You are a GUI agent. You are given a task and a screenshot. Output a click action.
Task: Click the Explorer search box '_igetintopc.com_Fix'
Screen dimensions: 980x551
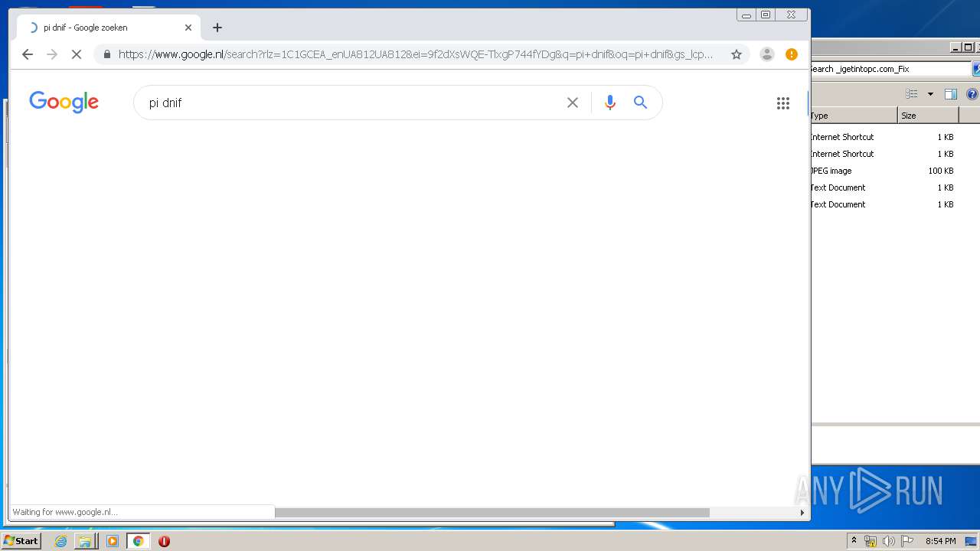click(x=890, y=69)
